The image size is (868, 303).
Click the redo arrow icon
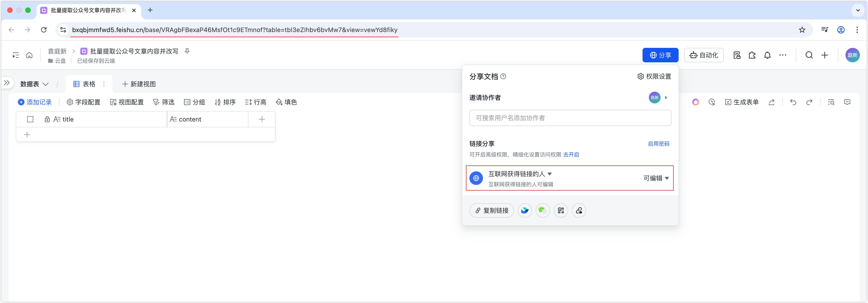tap(809, 102)
